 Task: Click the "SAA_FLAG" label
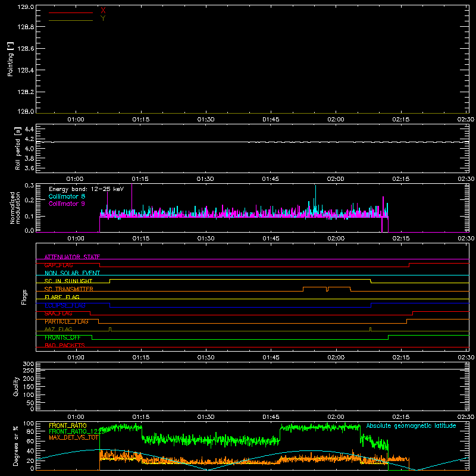[x=58, y=314]
